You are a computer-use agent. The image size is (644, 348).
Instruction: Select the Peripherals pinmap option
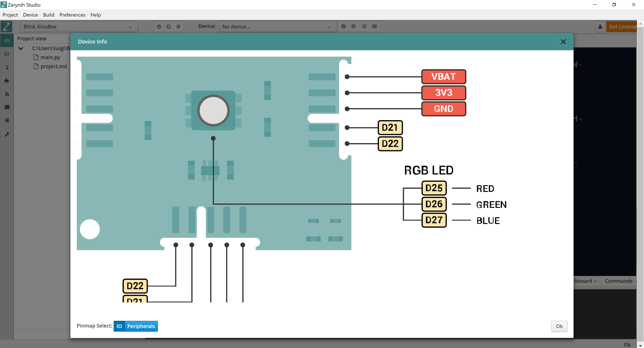point(141,326)
